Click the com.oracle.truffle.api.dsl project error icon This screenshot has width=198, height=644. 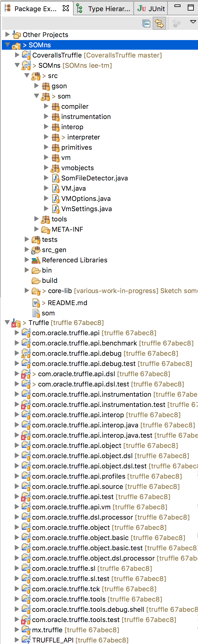tap(26, 374)
